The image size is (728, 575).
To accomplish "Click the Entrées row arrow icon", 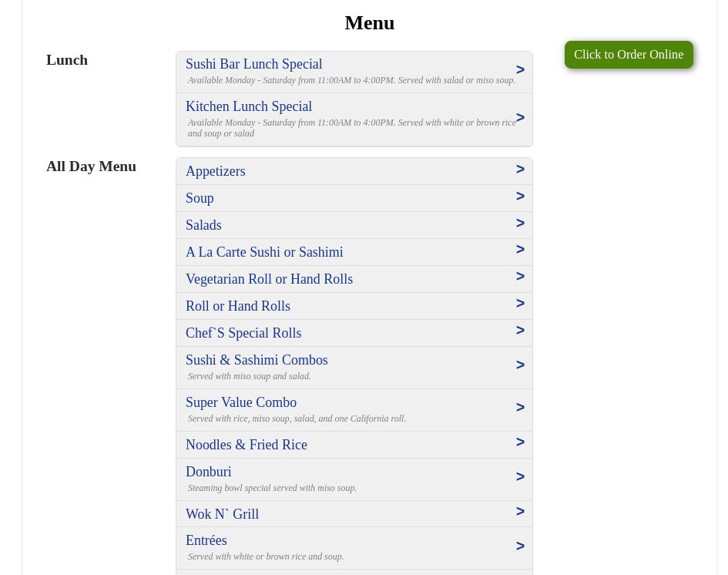I will click(x=520, y=546).
